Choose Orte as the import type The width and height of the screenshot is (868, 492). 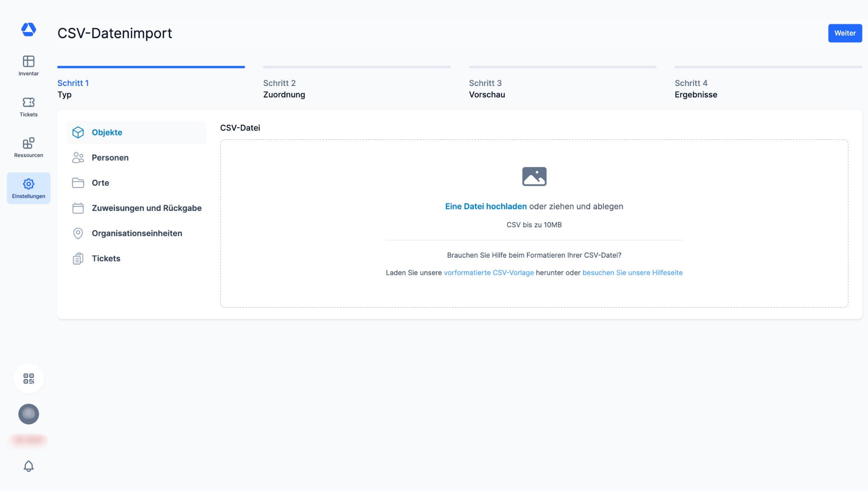100,183
